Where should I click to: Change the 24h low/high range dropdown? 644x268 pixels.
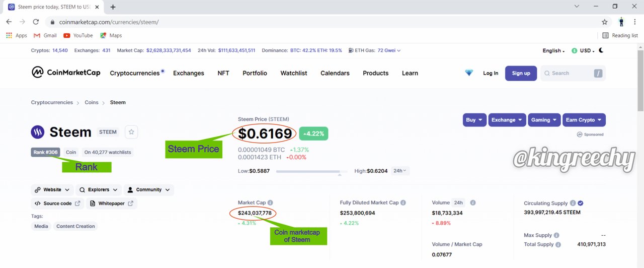[400, 171]
